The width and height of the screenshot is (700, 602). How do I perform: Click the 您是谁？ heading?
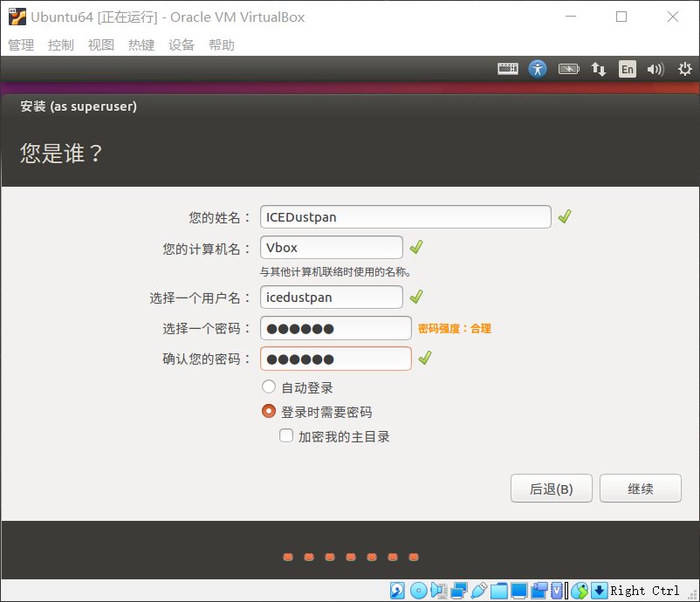pos(61,154)
